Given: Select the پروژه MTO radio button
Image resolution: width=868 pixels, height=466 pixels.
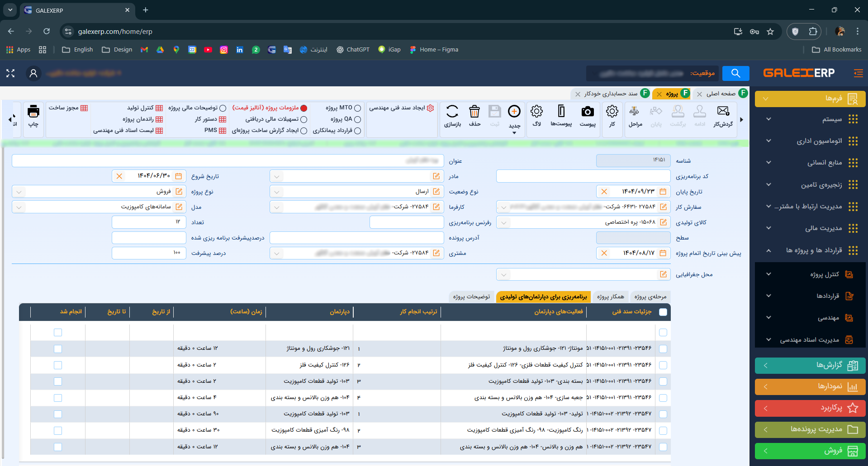Looking at the screenshot, I should (x=358, y=108).
